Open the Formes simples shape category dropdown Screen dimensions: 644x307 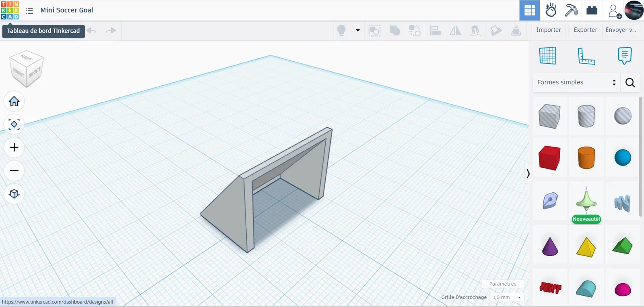[x=576, y=83]
